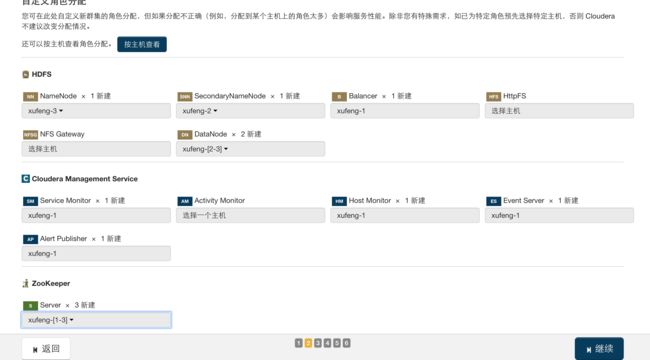Click the HttpFS badge icon
The width and height of the screenshot is (650, 360).
coord(494,97)
